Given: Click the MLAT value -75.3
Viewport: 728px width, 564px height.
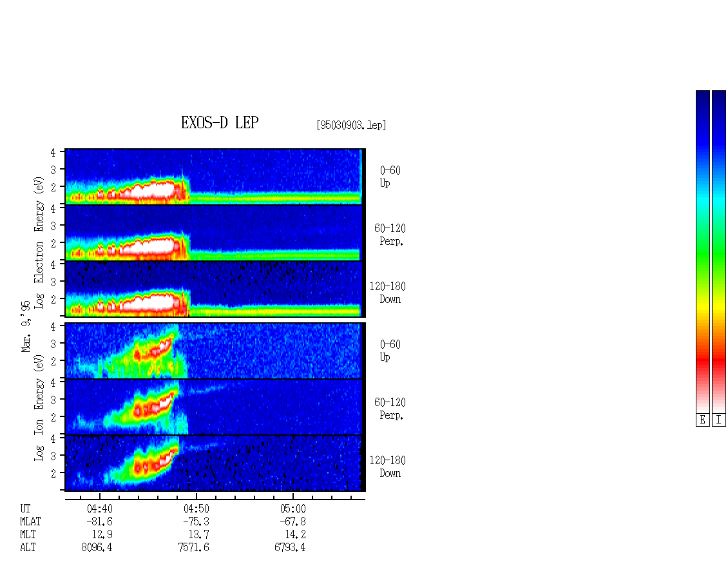Looking at the screenshot, I should 196,521.
